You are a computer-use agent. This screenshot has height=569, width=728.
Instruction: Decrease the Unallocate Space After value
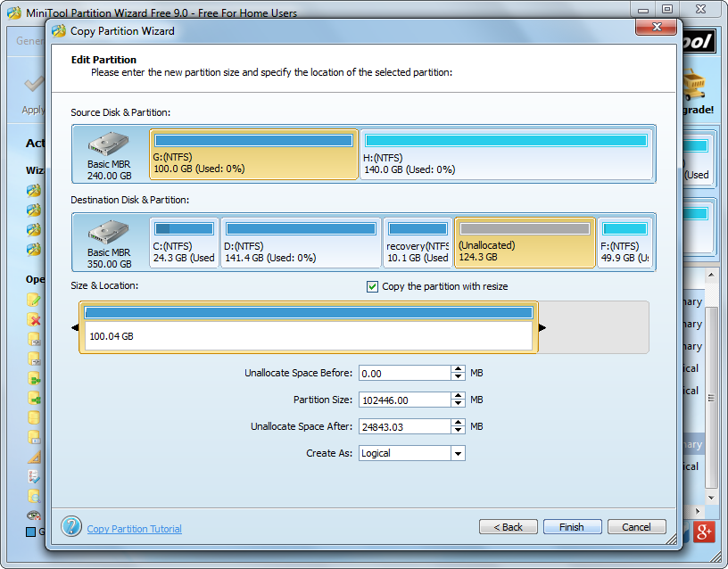(x=458, y=430)
